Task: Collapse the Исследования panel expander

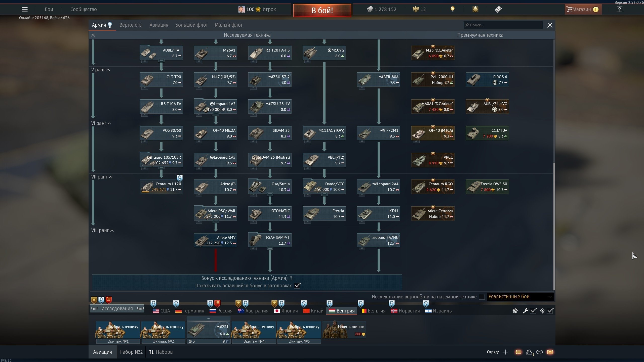Action: pyautogui.click(x=117, y=309)
